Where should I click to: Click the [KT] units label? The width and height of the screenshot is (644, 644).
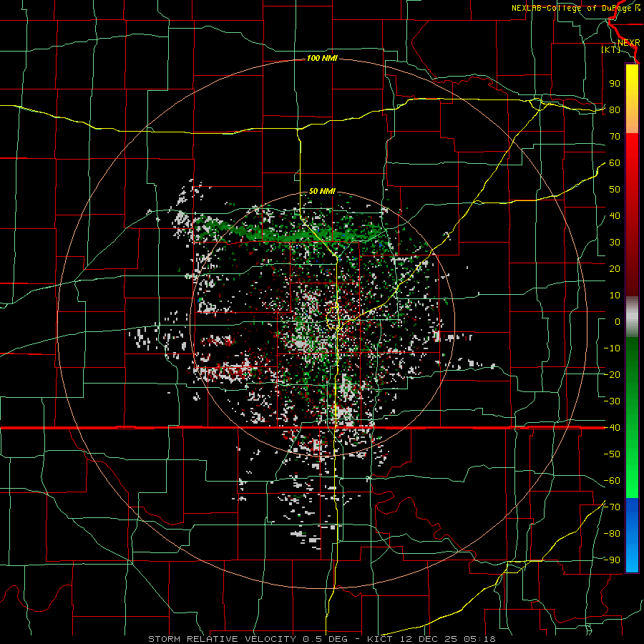pyautogui.click(x=611, y=49)
